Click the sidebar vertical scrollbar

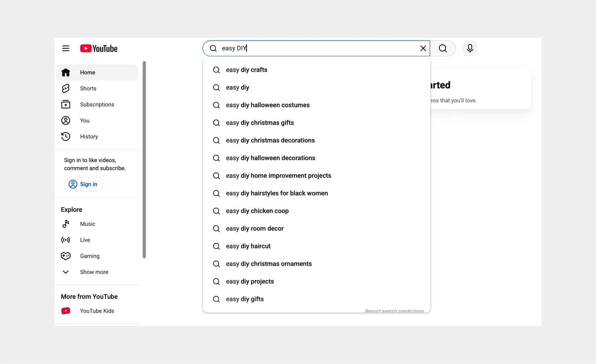coord(144,160)
